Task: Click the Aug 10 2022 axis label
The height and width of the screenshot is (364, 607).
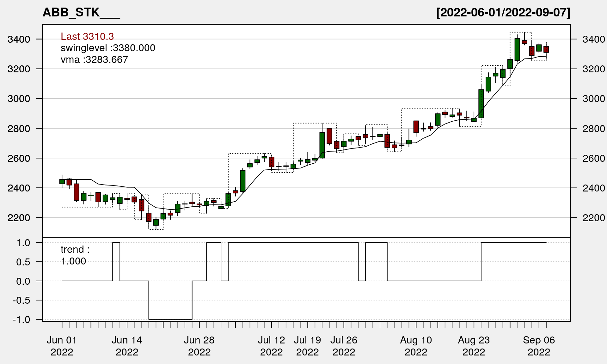Action: click(x=416, y=346)
